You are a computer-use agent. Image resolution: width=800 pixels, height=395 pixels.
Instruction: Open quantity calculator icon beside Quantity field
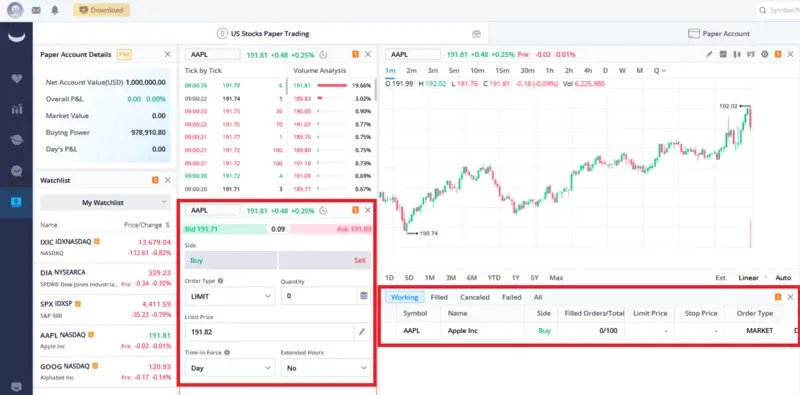(363, 296)
